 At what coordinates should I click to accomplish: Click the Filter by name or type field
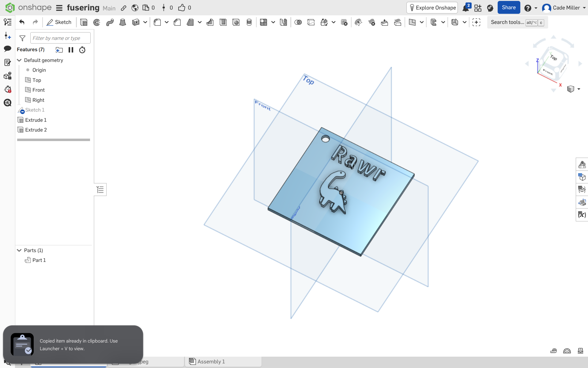tap(60, 38)
